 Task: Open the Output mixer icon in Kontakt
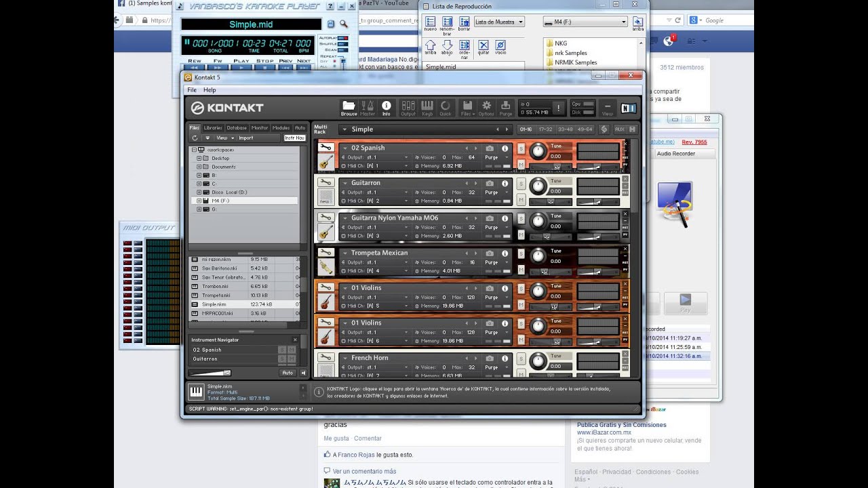[x=408, y=108]
